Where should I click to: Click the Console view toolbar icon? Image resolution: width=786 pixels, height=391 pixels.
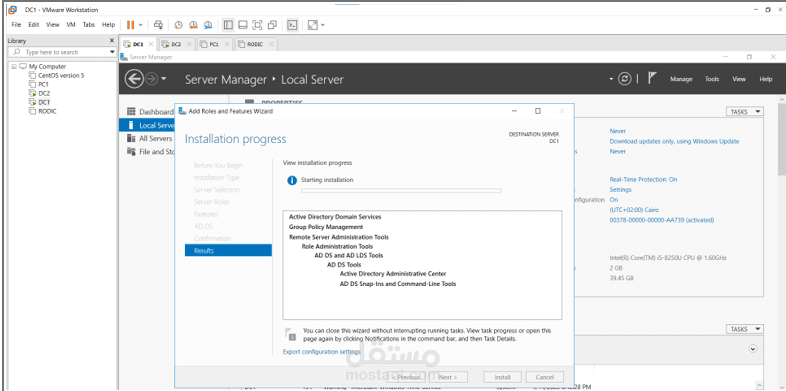click(x=293, y=25)
